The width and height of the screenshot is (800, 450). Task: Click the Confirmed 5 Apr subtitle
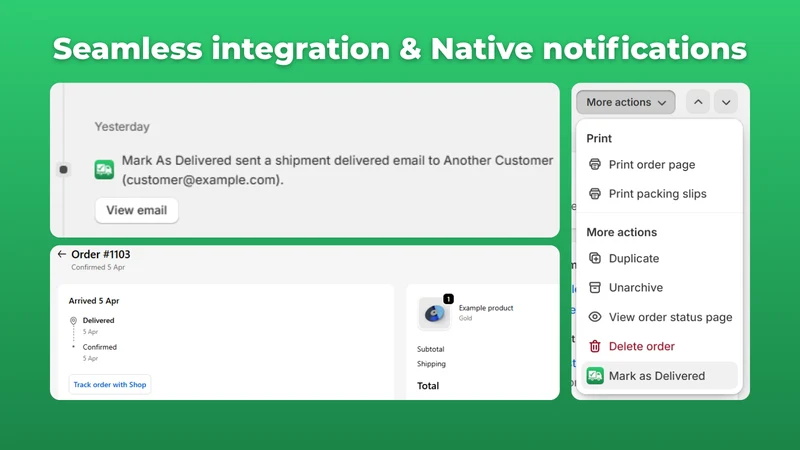pos(98,267)
